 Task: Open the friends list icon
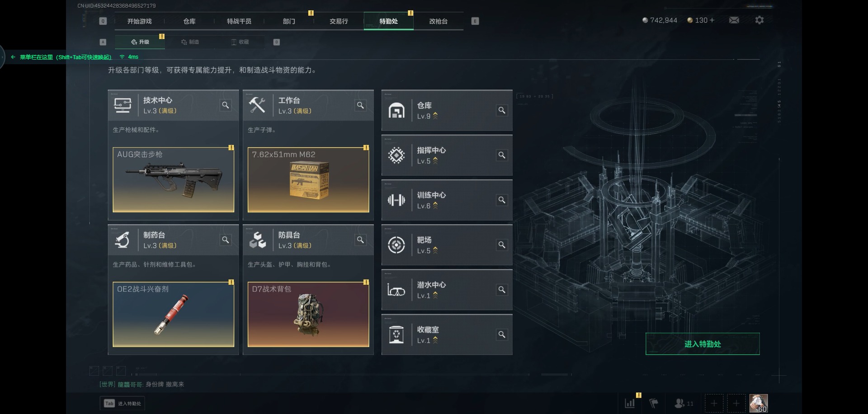click(684, 403)
